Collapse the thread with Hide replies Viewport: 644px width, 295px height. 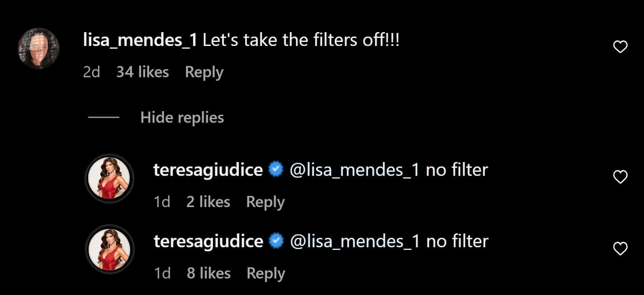pyautogui.click(x=182, y=117)
